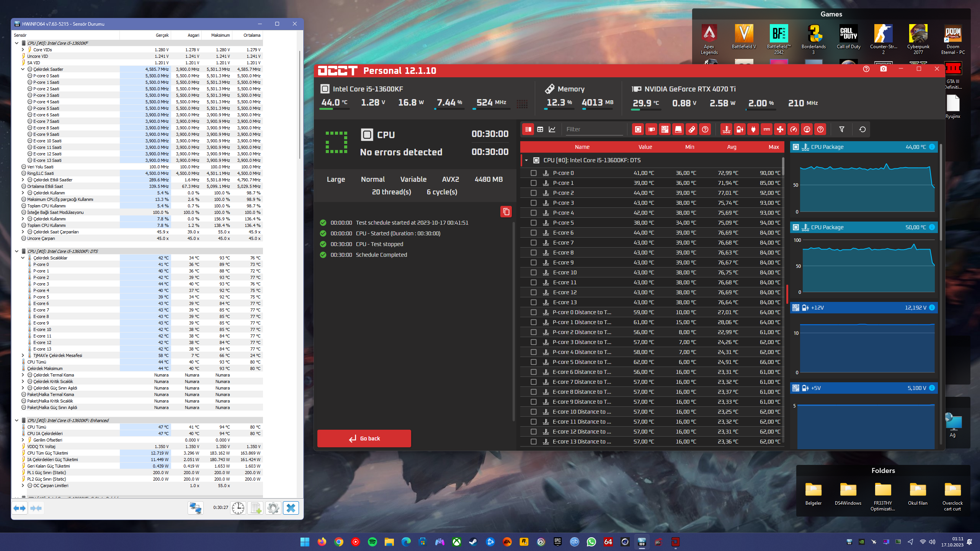Viewport: 980px width, 551px height.
Task: Toggle GPU sensors filter in OCCT
Action: tap(652, 129)
